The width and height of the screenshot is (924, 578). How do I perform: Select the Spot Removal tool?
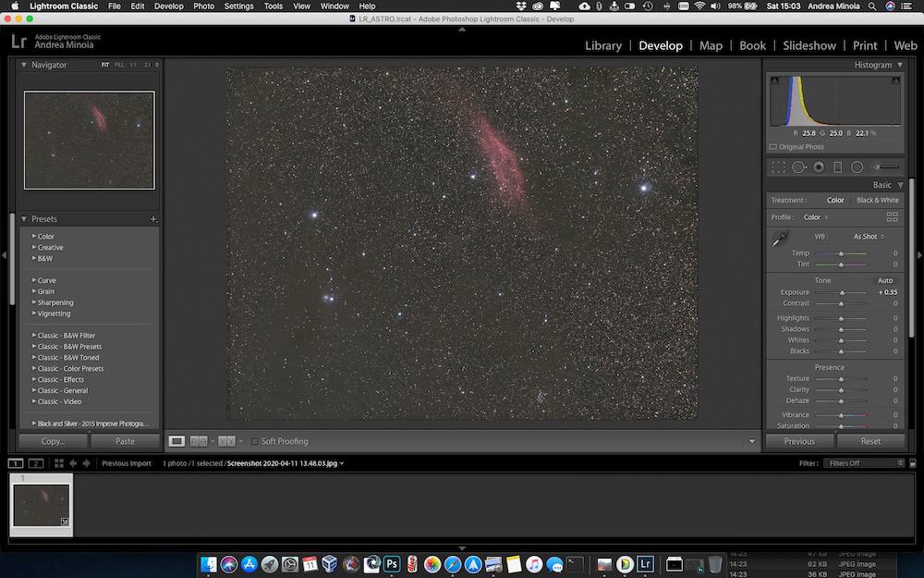[x=799, y=166]
